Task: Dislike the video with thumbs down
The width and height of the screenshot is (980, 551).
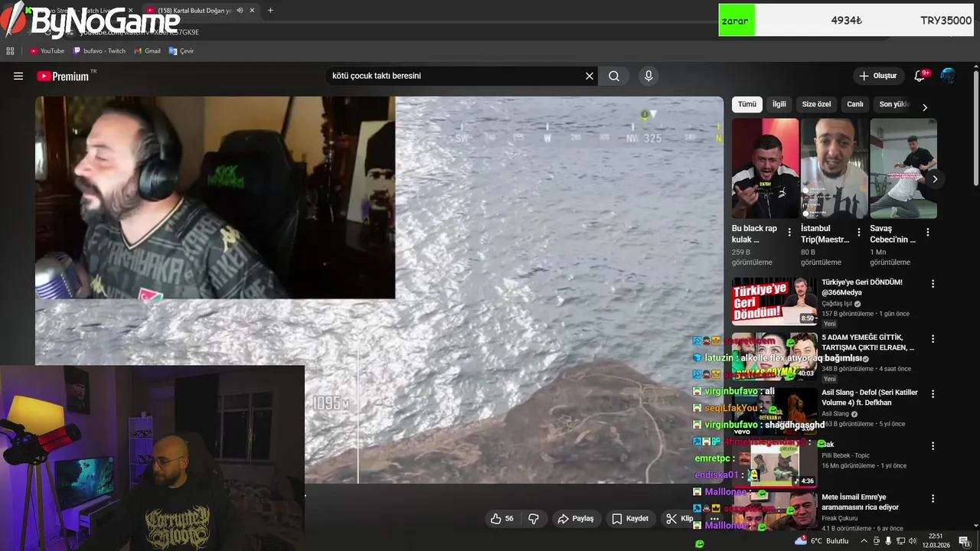Action: point(534,519)
